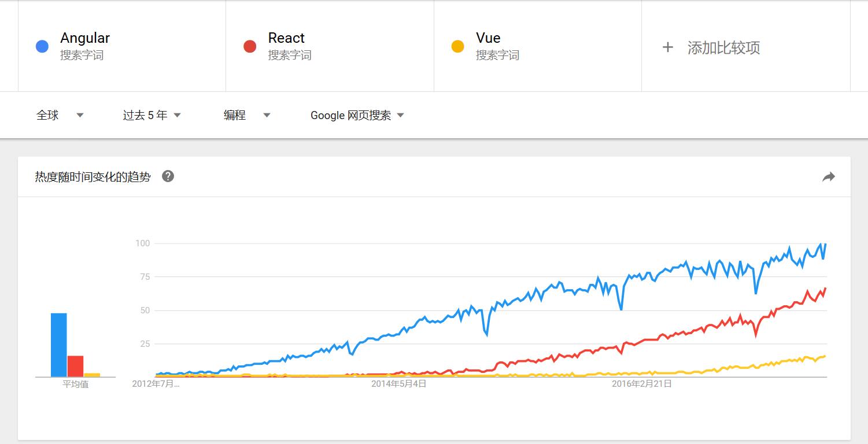Expand the 全球 region dropdown
The width and height of the screenshot is (868, 444).
(x=60, y=115)
